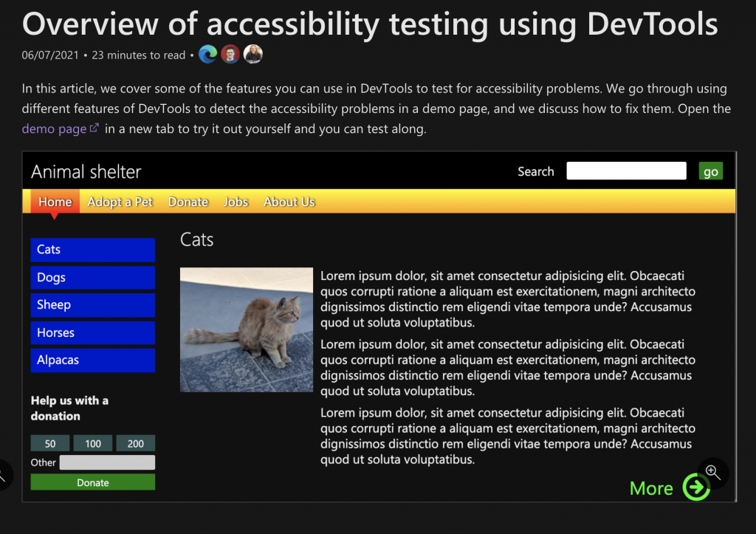Open the Jobs navigation item
The height and width of the screenshot is (534, 756).
pos(236,202)
